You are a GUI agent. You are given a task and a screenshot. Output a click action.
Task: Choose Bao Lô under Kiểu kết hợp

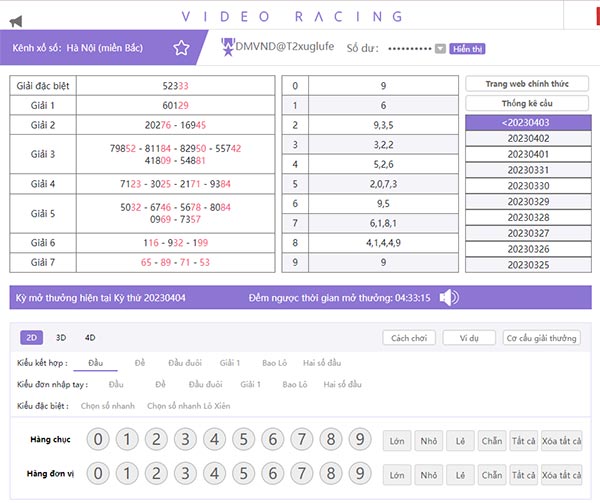[273, 362]
